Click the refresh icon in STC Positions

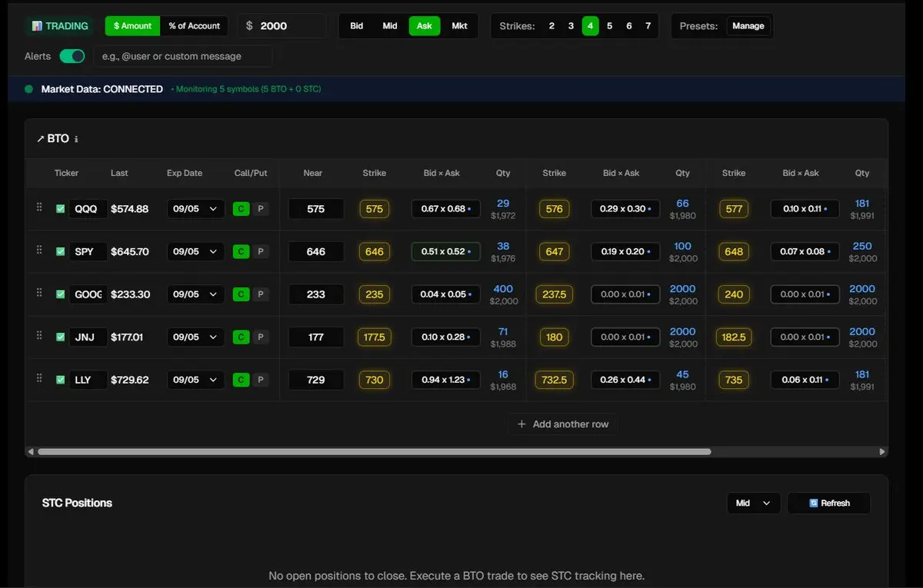[814, 503]
